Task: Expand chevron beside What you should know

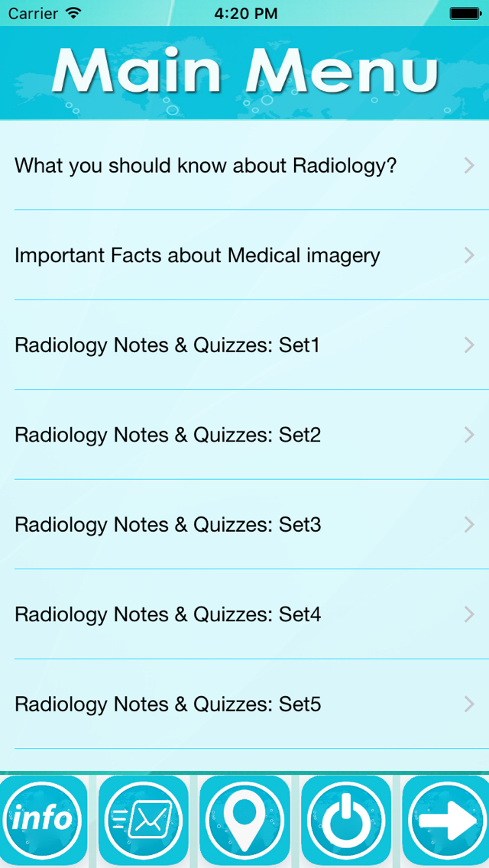Action: tap(470, 166)
